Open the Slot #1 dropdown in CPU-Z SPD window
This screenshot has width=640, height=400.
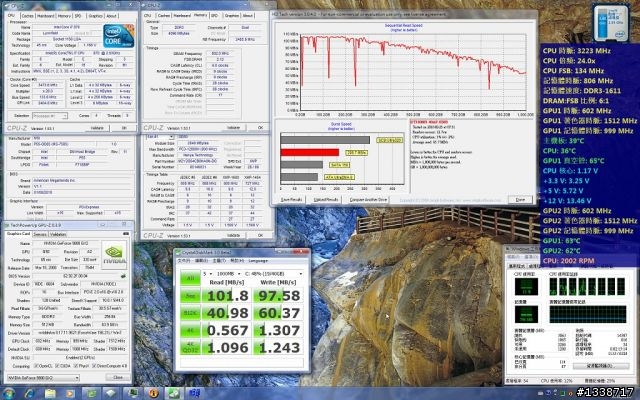tap(160, 137)
